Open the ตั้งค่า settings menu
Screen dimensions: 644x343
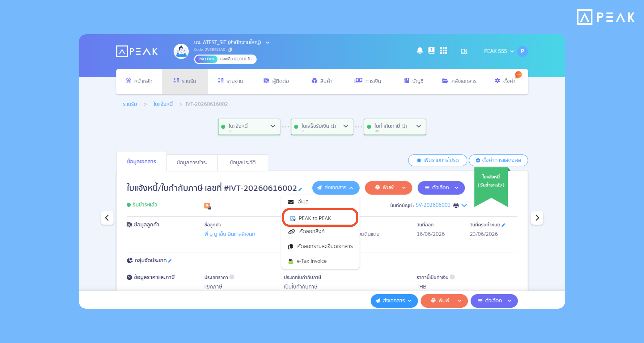pyautogui.click(x=505, y=81)
